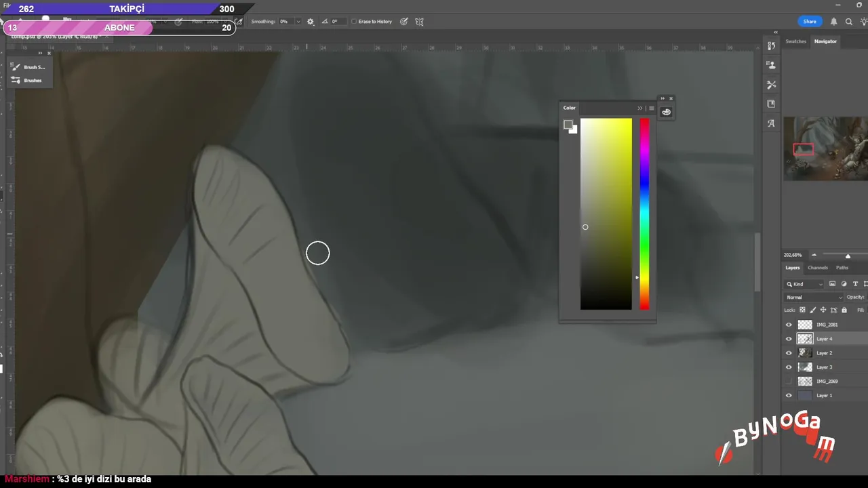Lock image pixels brush icon

tap(812, 310)
